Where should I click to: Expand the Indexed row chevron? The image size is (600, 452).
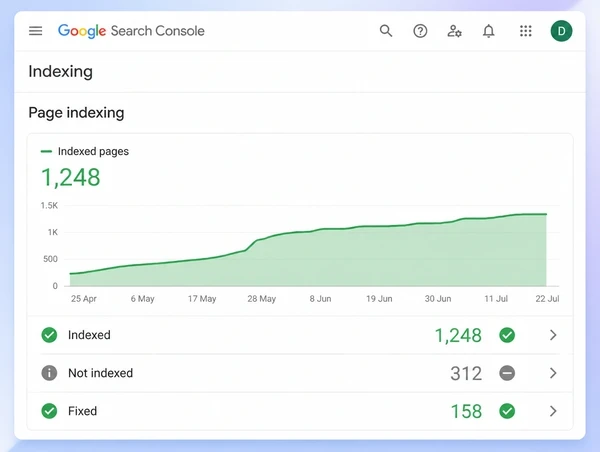tap(553, 335)
